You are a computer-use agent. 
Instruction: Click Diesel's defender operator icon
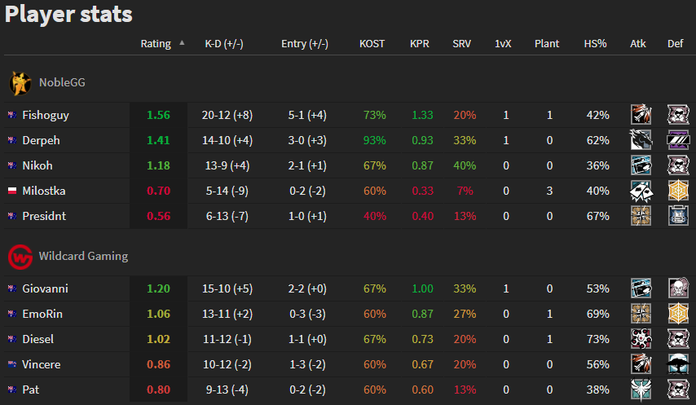tap(678, 339)
